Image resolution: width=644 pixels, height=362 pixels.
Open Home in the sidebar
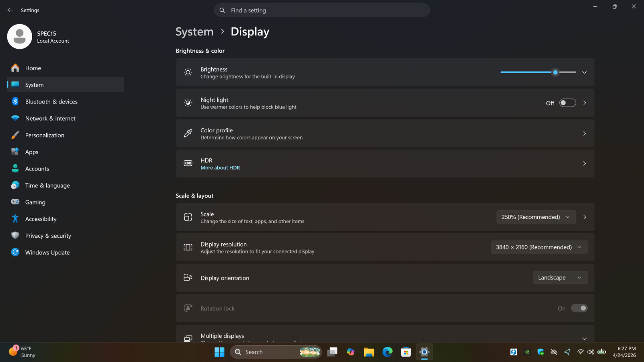coord(65,68)
